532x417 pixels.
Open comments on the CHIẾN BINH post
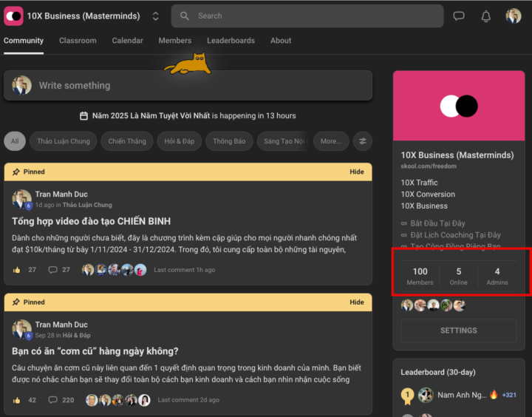coord(52,270)
